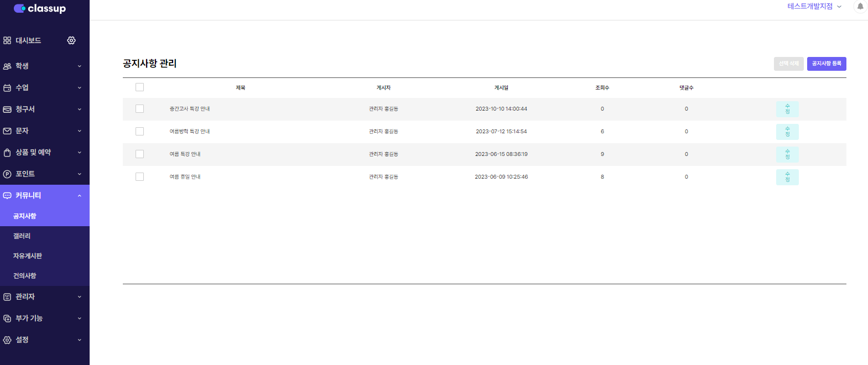Click 수정 for 여름방학 특강 안내
Viewport: 868px width, 365px height.
click(787, 132)
